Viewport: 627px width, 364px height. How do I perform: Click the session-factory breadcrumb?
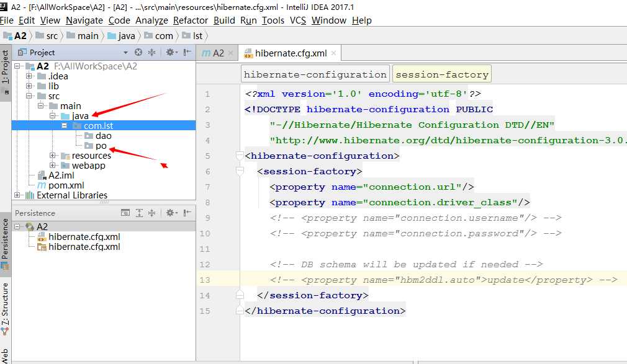(x=442, y=74)
